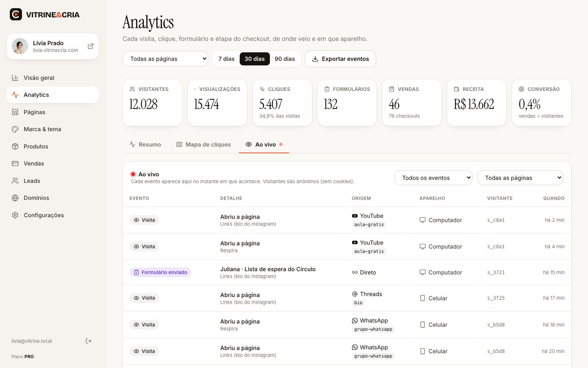Click the Receita card icon
Screen dimensions: 588x368
(x=456, y=89)
